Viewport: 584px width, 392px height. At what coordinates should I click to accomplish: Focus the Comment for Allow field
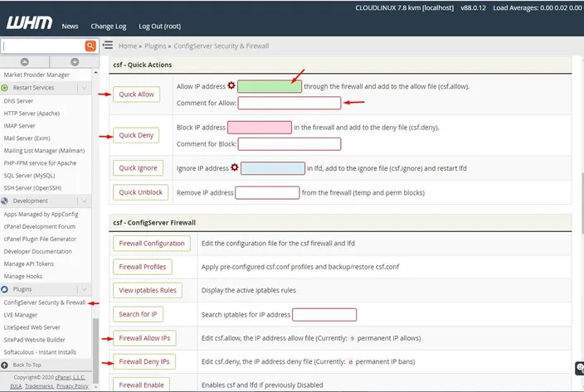click(x=290, y=103)
